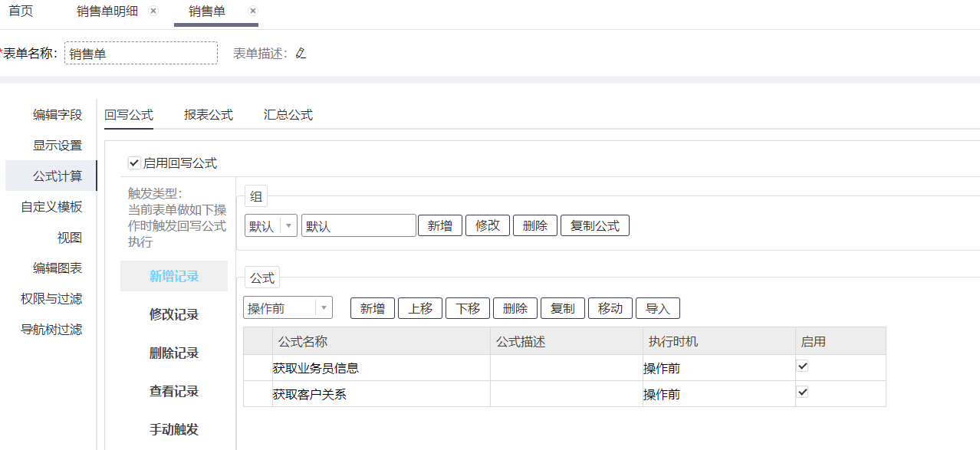This screenshot has width=980, height=450.
Task: Switch to the 回写公式 tab
Action: [129, 114]
